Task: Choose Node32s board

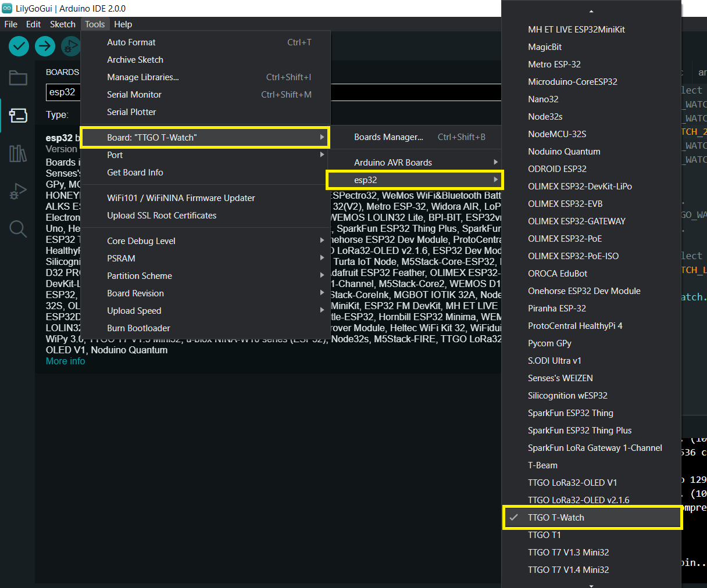Action: 591,116
